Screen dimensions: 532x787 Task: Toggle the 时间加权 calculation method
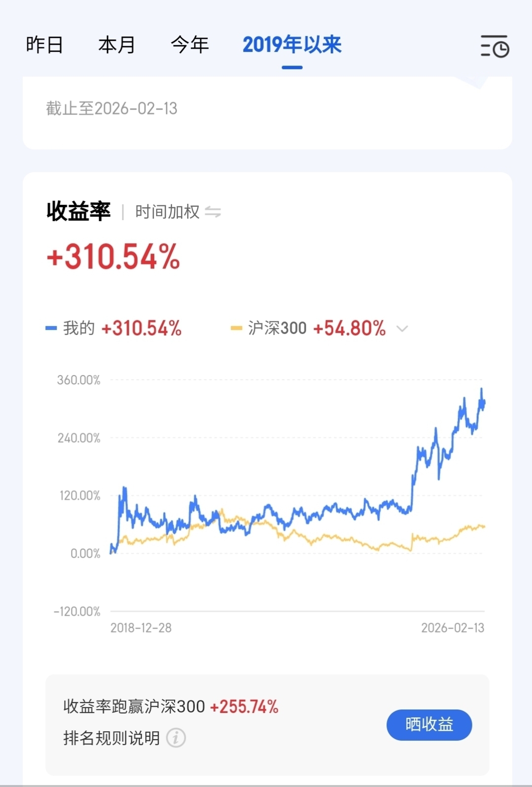[168, 212]
